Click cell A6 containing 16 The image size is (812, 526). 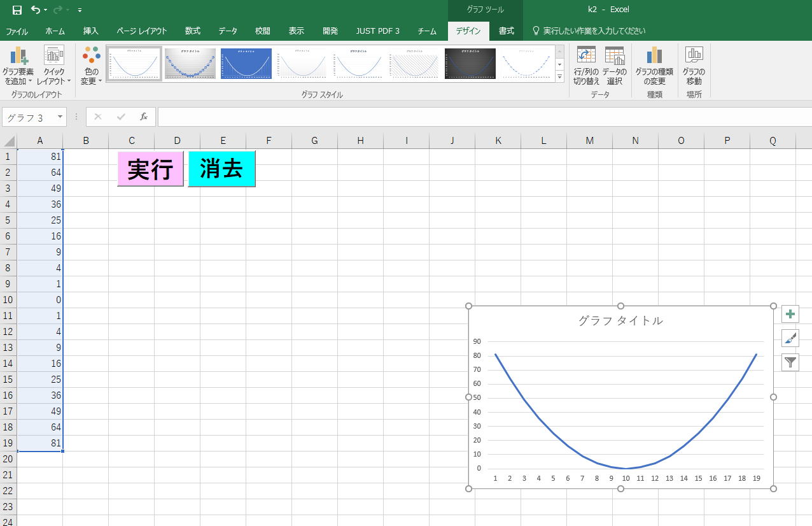pos(40,236)
